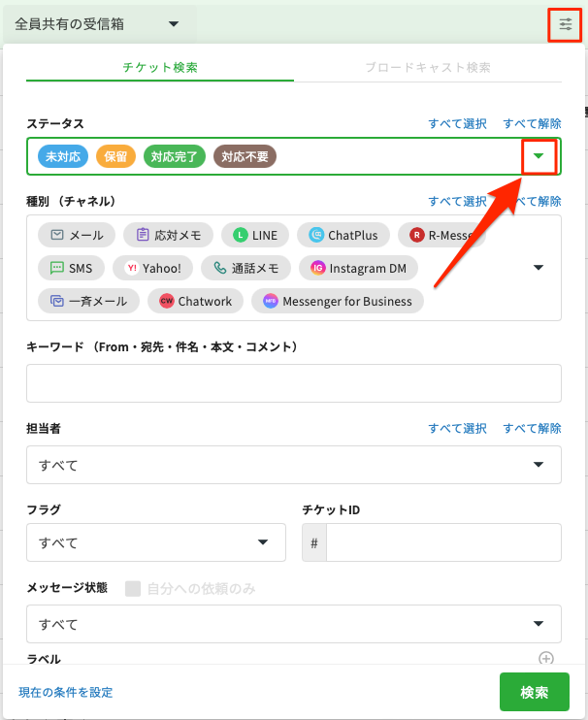The width and height of the screenshot is (588, 720).
Task: Toggle the 未対応 status tag
Action: tap(64, 156)
